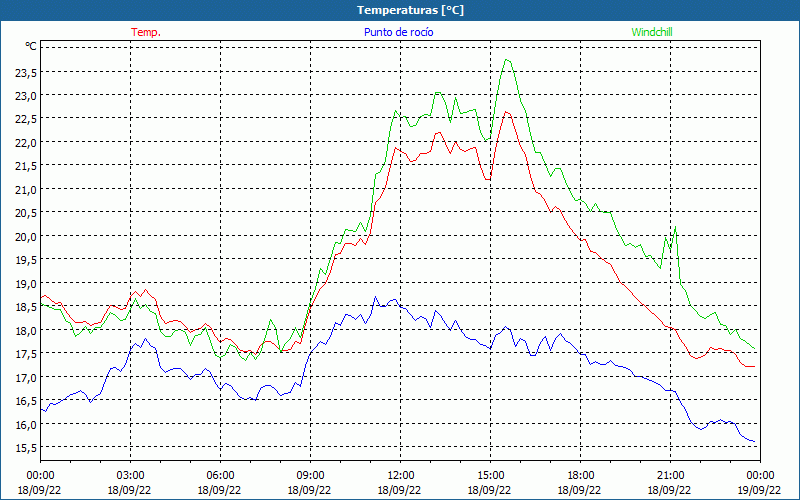Click the 'Temperaturas [°C]' chart title
This screenshot has height=500, width=800.
click(x=410, y=10)
